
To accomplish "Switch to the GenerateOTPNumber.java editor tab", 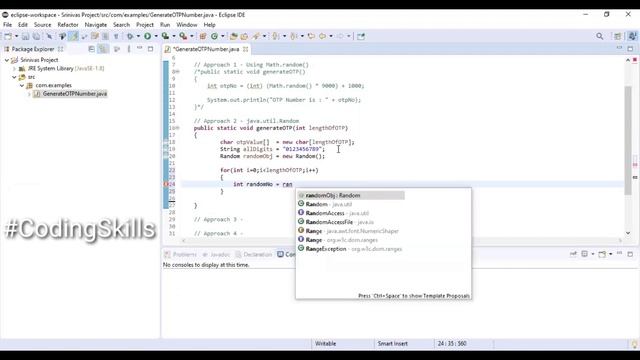I will (206, 49).
